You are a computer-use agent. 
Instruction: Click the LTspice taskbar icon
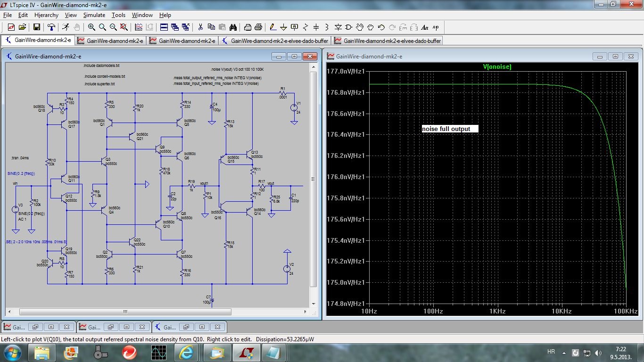pos(246,353)
